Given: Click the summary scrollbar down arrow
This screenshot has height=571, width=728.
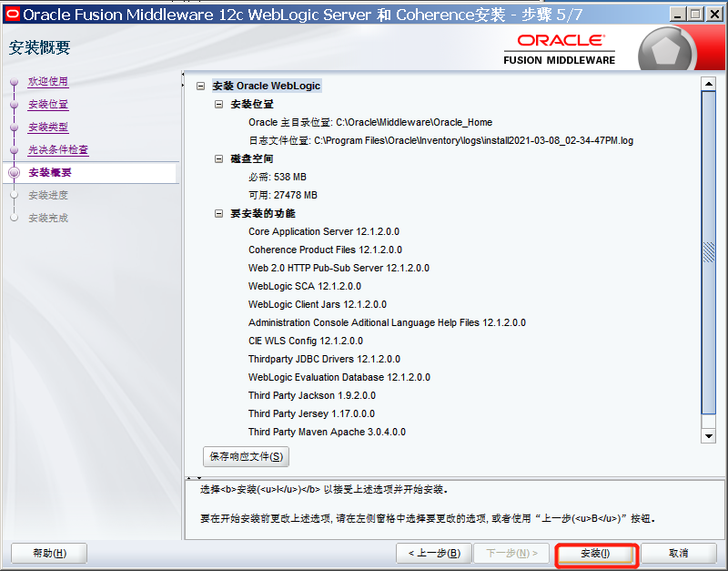Looking at the screenshot, I should [x=709, y=436].
